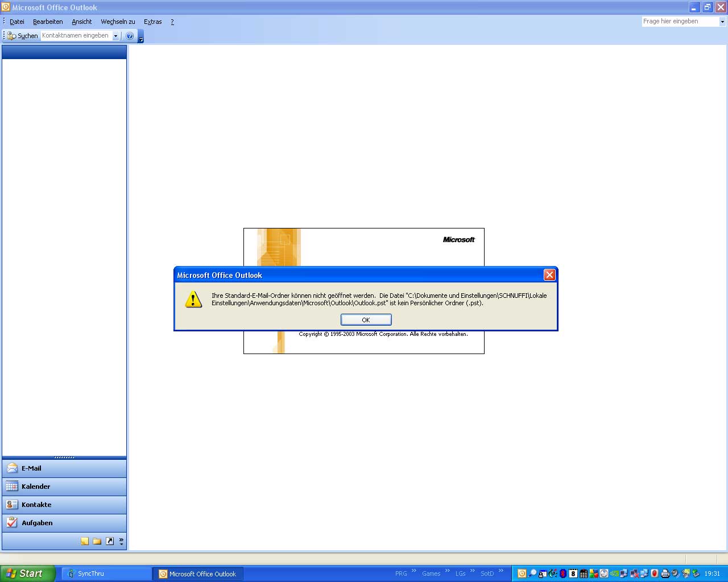This screenshot has width=728, height=582.
Task: Click the yellow Notes icon in navigation pane
Action: click(85, 541)
